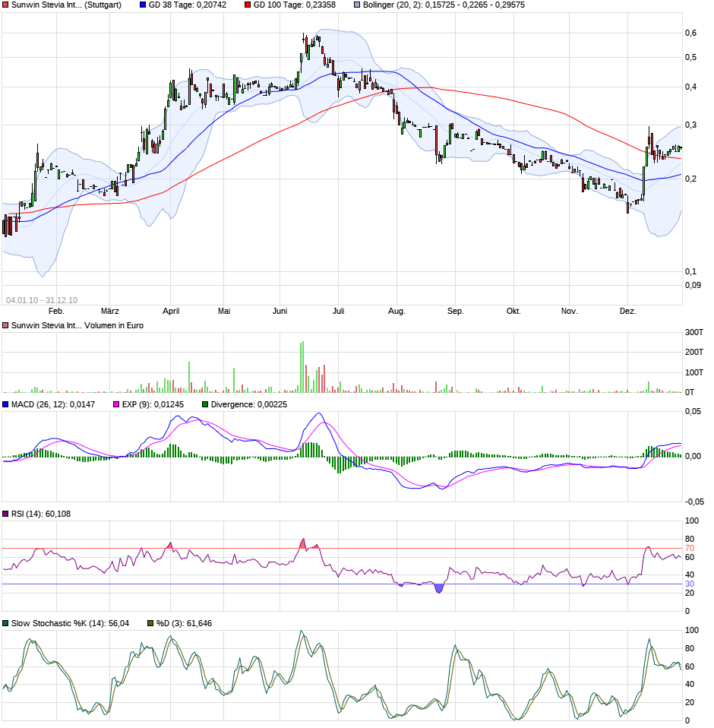
Task: Click the 'Feb.' month axis label
Action: 56,311
